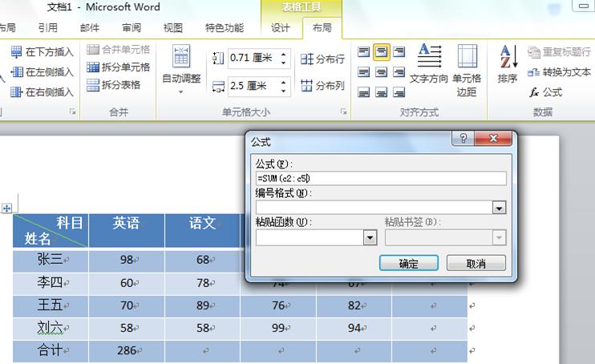This screenshot has width=595, height=364.
Task: Click the cell with value 99
Action: [278, 328]
